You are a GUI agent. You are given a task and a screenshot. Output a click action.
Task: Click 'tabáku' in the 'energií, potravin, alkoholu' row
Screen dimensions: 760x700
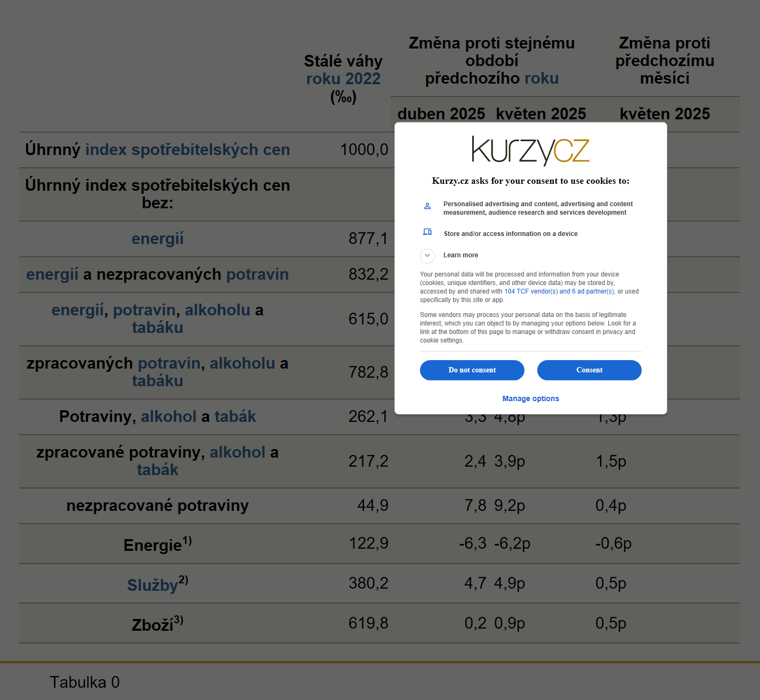tap(157, 328)
